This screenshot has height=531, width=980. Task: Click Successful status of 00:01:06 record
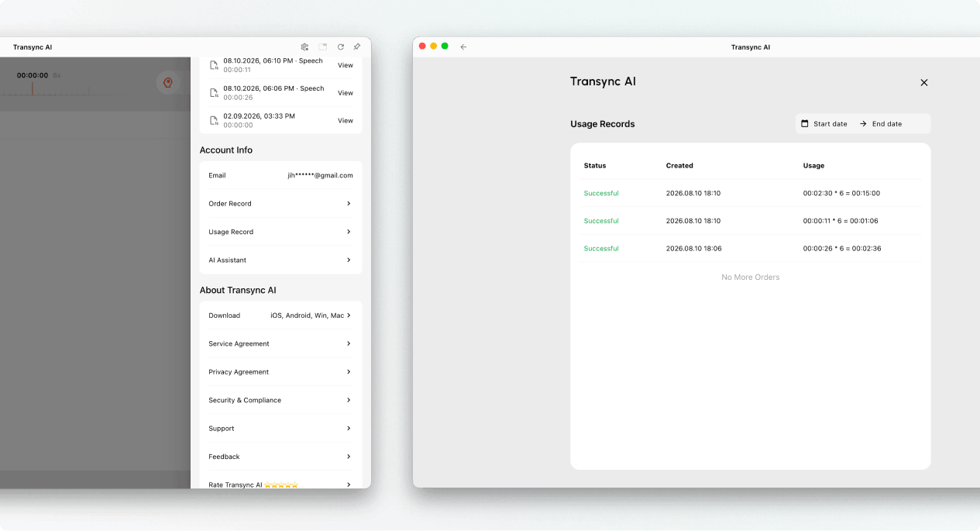point(601,221)
